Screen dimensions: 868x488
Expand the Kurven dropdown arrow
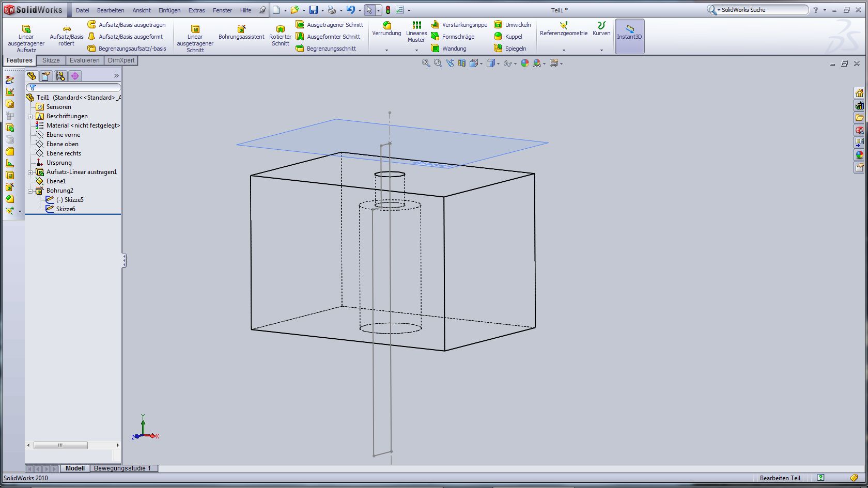pyautogui.click(x=601, y=50)
